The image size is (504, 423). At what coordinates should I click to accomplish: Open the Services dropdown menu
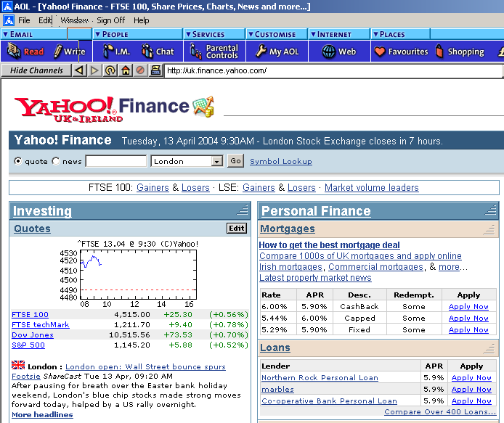187,34
